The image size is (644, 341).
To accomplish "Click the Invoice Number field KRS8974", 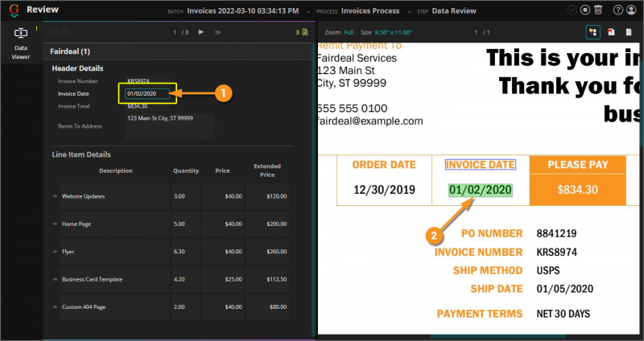I will [x=147, y=81].
